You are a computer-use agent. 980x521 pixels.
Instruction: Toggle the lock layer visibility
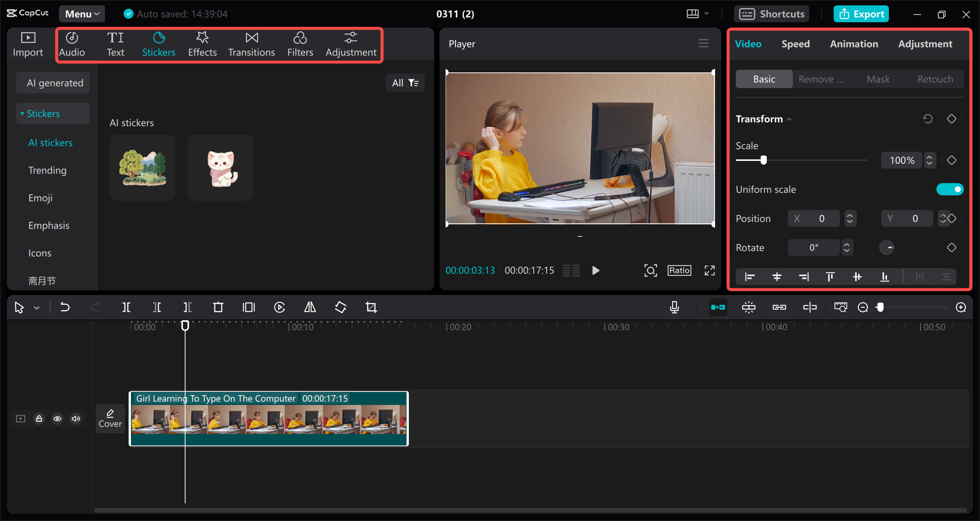pyautogui.click(x=39, y=418)
